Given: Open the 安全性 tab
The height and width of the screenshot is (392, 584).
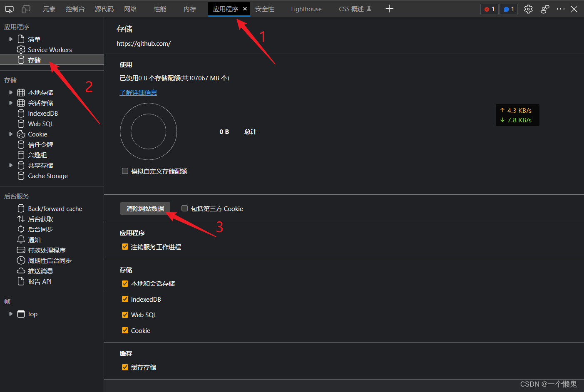Looking at the screenshot, I should [264, 9].
